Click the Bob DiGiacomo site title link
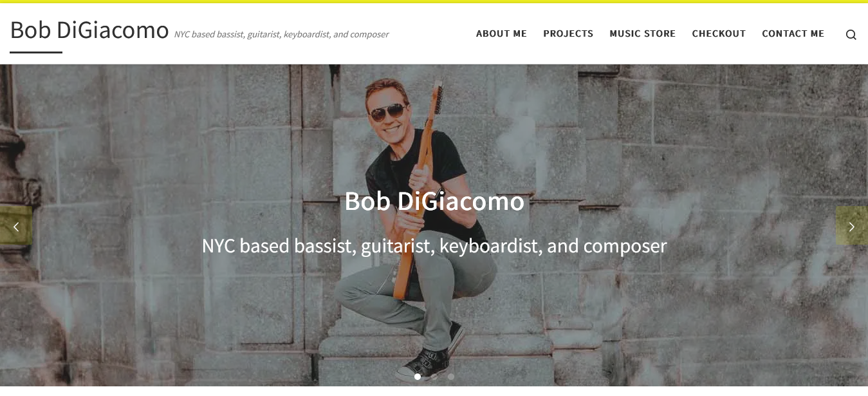Viewport: 868px width, 396px height. click(x=89, y=30)
